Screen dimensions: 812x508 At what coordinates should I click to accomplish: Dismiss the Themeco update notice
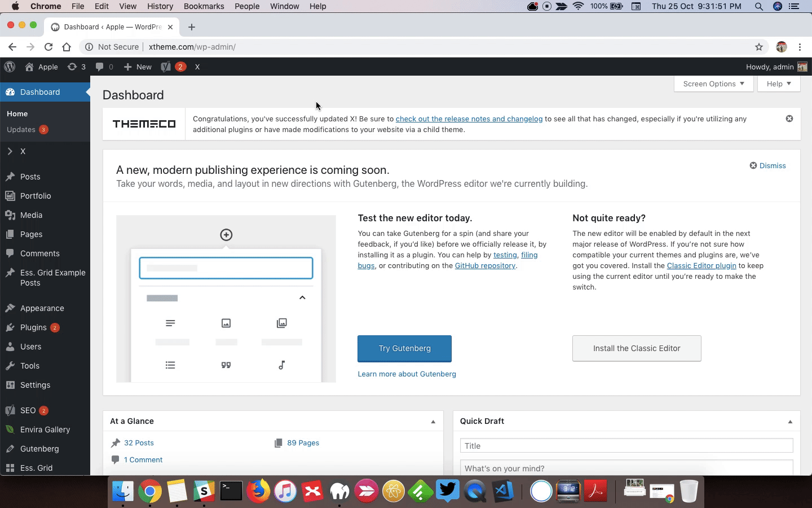pos(789,119)
